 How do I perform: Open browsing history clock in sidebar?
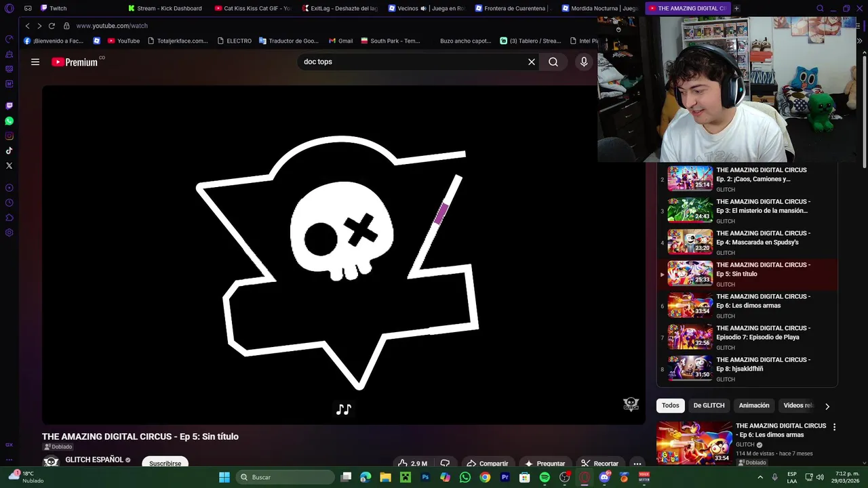pos(9,203)
